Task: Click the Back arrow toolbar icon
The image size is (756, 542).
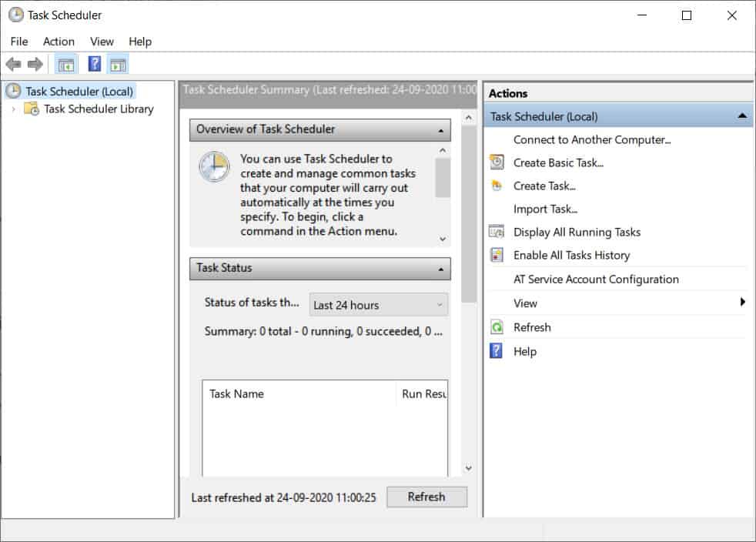Action: [13, 64]
